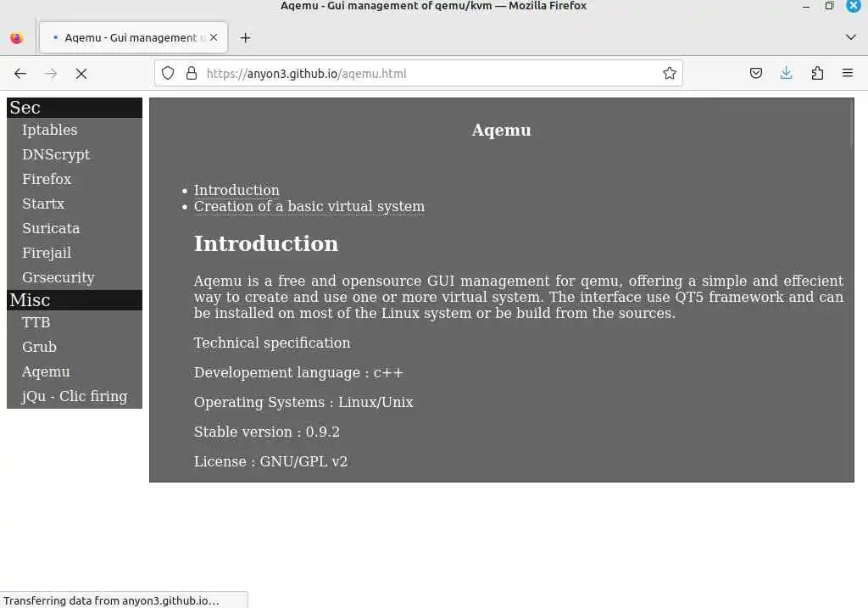868x608 pixels.
Task: Click 'Operating Systems : Linux/Unix' line
Action: pyautogui.click(x=303, y=402)
